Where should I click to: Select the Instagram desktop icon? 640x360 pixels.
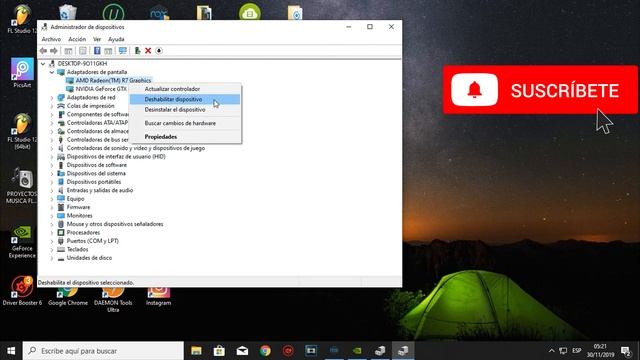tap(158, 297)
